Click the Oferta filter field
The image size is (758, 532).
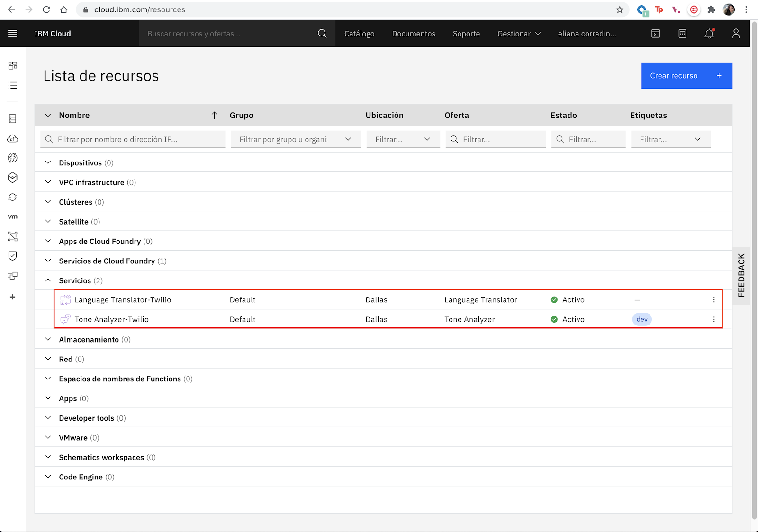(x=496, y=139)
